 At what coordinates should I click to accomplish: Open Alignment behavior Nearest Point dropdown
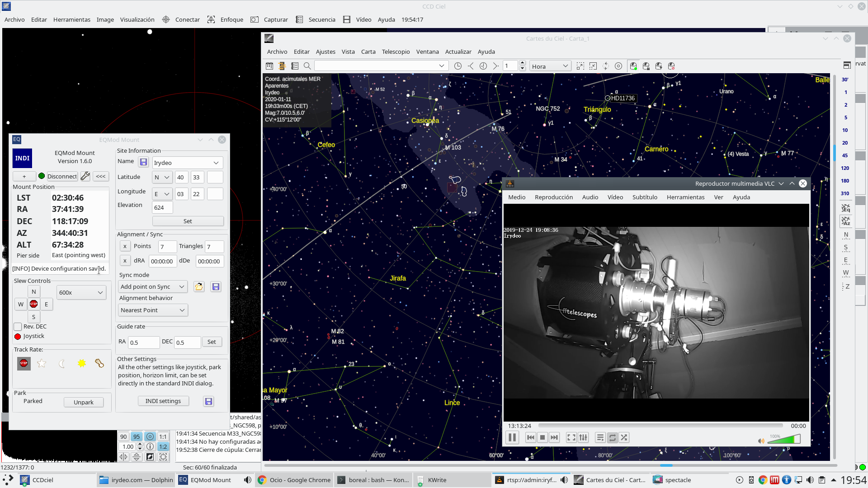[153, 310]
